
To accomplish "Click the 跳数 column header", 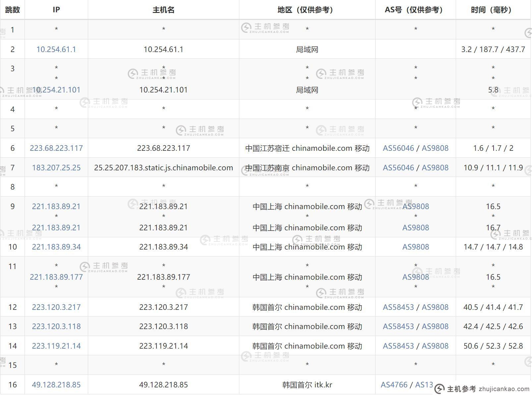I will (13, 10).
